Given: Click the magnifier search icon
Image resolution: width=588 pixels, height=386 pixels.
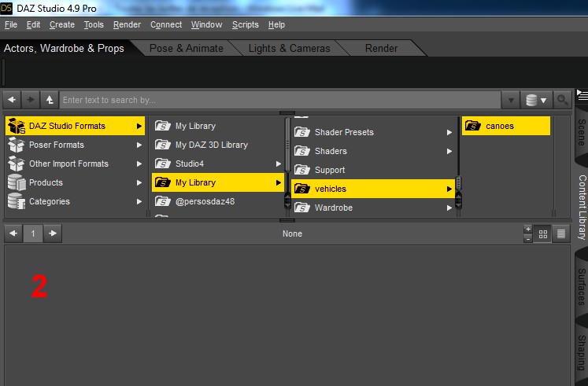Looking at the screenshot, I should (x=562, y=100).
